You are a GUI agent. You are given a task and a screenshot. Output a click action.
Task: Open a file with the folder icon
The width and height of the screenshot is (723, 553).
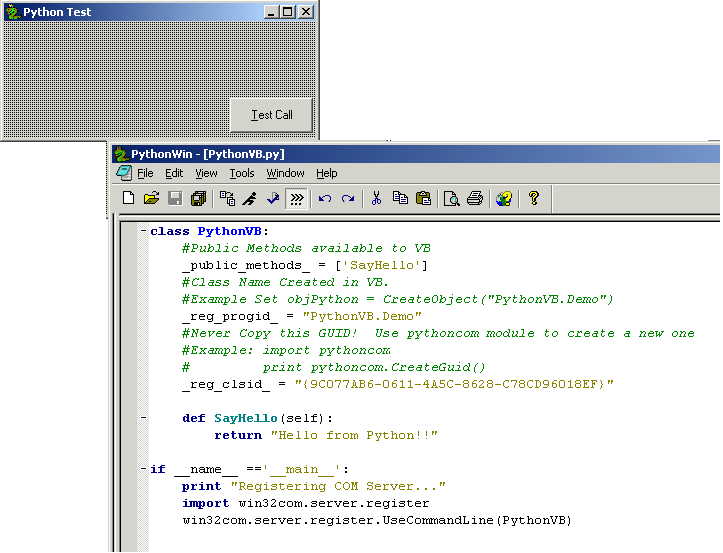(151, 198)
